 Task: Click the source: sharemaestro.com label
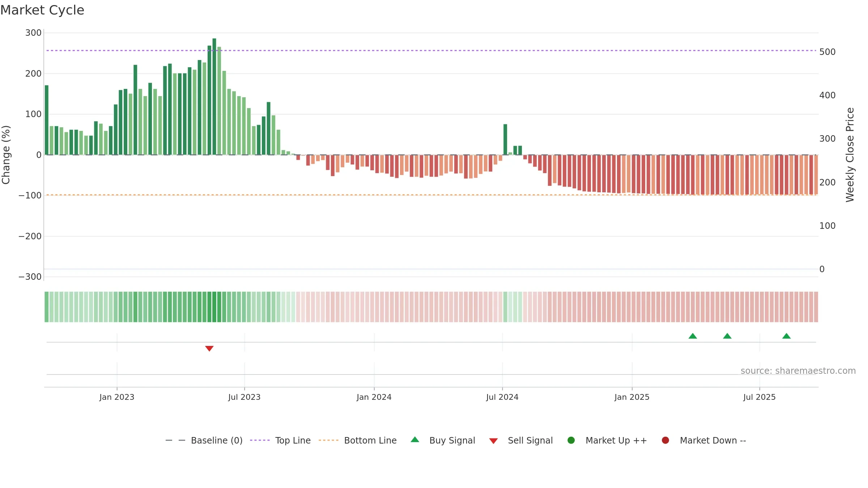[798, 371]
